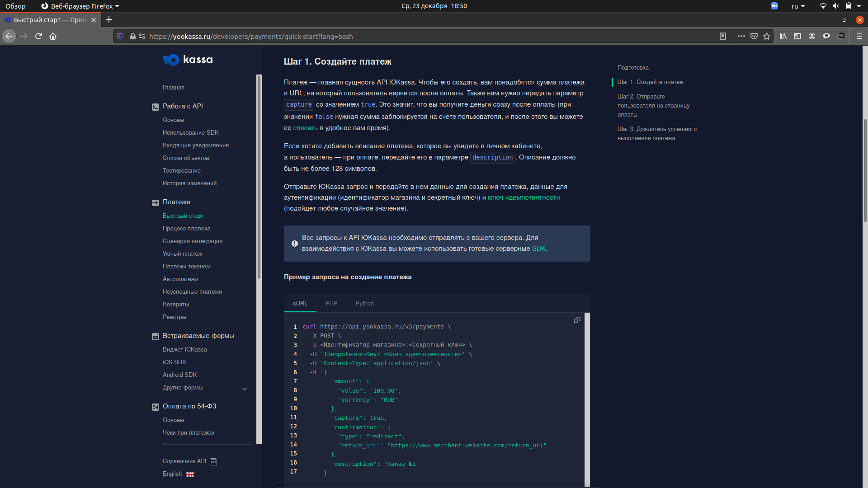Show sidebars toolbar icon
868x488 pixels.
[x=797, y=36]
